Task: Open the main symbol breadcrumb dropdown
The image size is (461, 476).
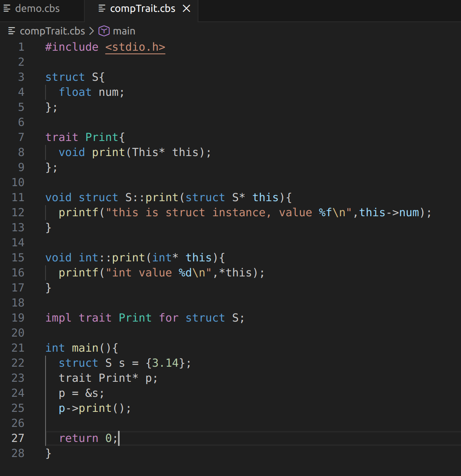Action: click(124, 31)
